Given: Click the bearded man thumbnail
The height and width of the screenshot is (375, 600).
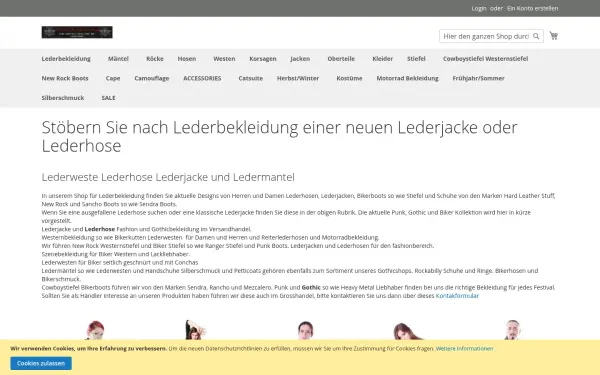Looking at the screenshot, I should [512, 330].
